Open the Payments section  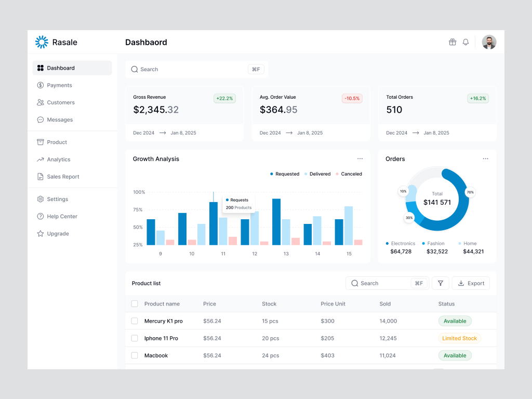60,85
